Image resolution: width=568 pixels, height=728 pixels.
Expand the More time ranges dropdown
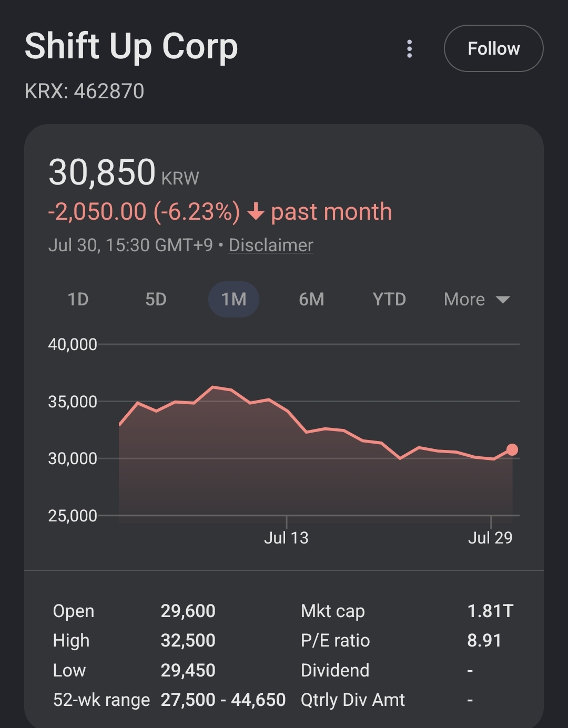(x=477, y=300)
